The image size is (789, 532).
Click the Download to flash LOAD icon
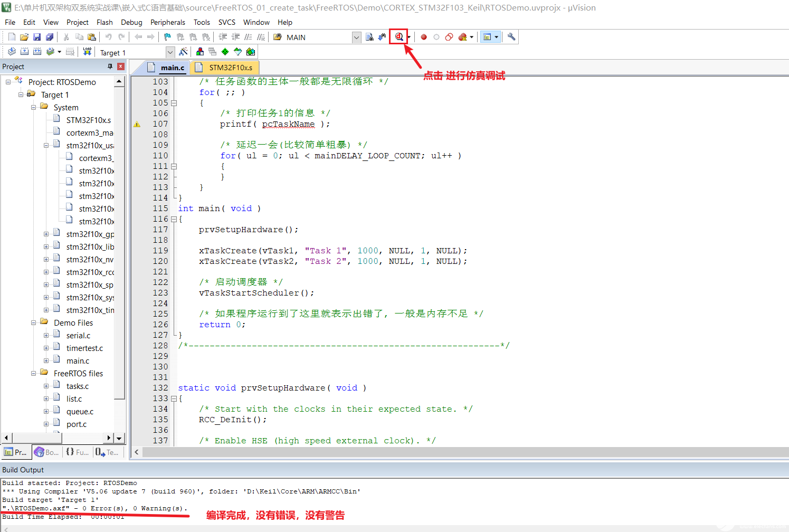pyautogui.click(x=87, y=52)
